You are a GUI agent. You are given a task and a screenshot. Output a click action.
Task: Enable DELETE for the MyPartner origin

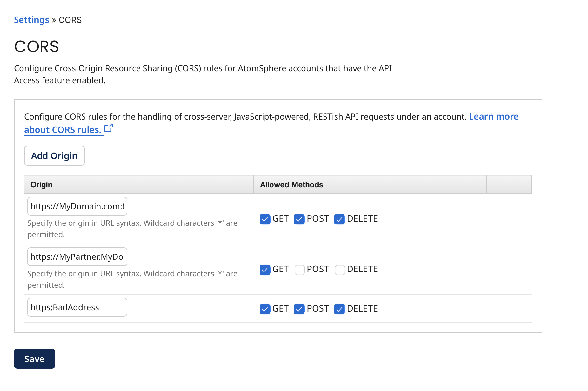[340, 270]
